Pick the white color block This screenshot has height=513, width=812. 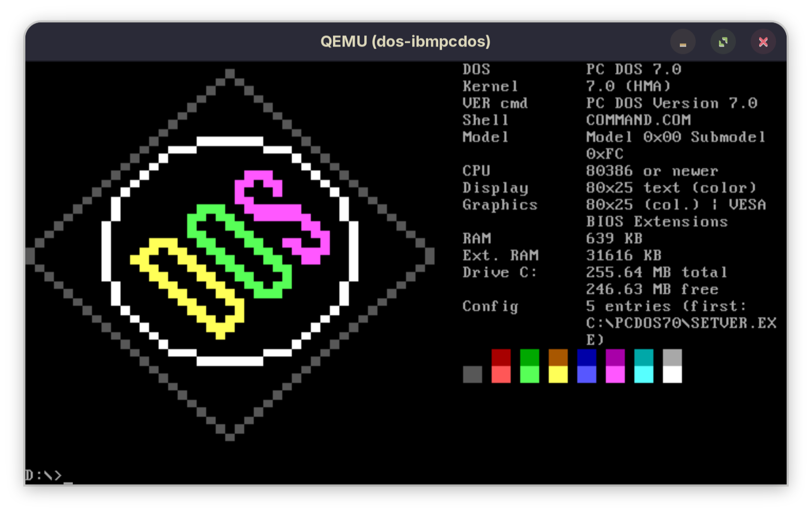pos(672,374)
